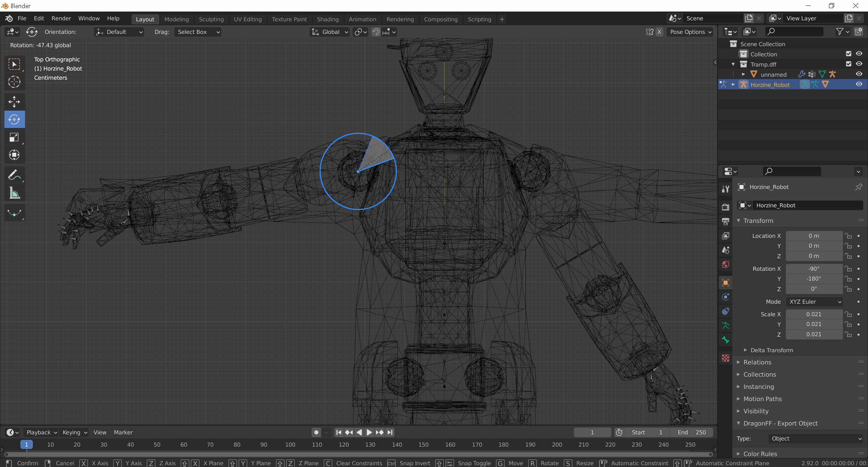Click the Scale X value field
868x467 pixels.
click(x=814, y=314)
